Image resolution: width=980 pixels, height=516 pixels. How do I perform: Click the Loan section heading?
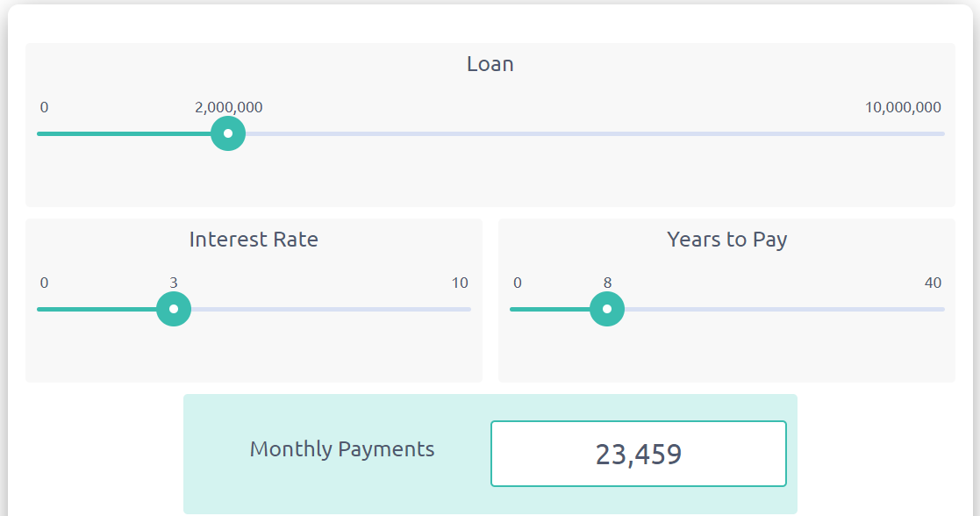(x=490, y=64)
